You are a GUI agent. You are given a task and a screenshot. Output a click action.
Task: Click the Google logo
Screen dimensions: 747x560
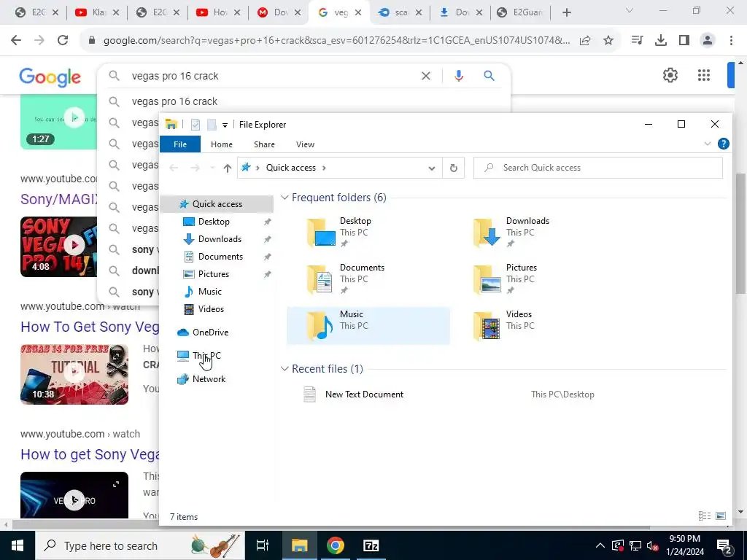50,77
